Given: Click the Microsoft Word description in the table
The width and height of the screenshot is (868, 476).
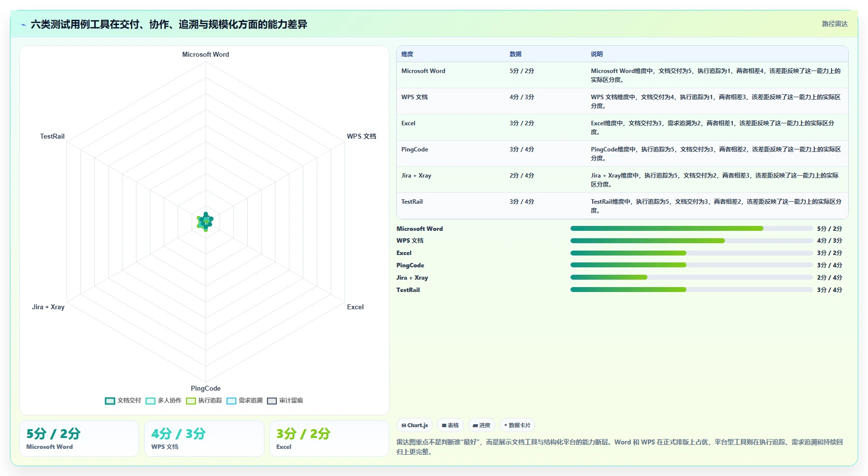Looking at the screenshot, I should pos(716,75).
